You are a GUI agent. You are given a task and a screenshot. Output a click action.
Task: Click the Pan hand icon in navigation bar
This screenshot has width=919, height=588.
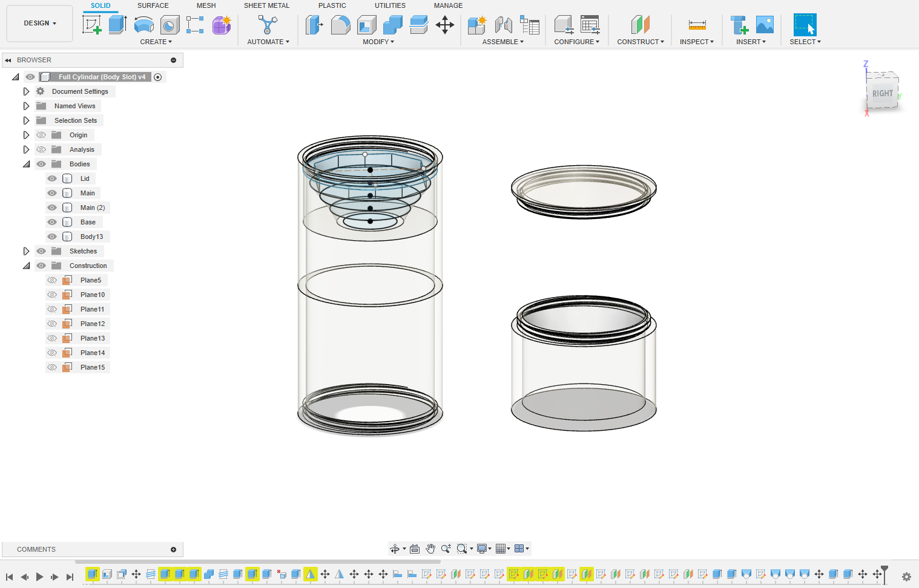[430, 549]
